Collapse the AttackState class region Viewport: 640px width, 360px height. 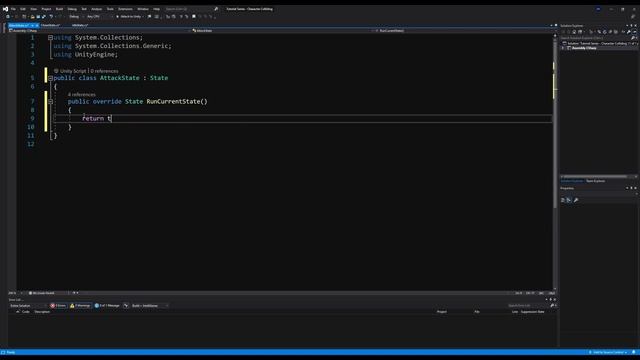click(x=50, y=78)
